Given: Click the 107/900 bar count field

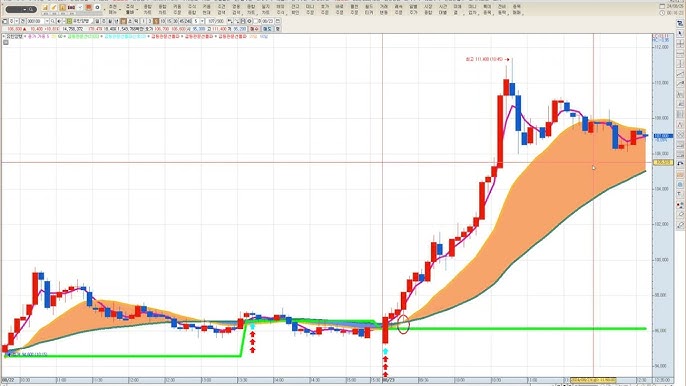Looking at the screenshot, I should coord(216,21).
